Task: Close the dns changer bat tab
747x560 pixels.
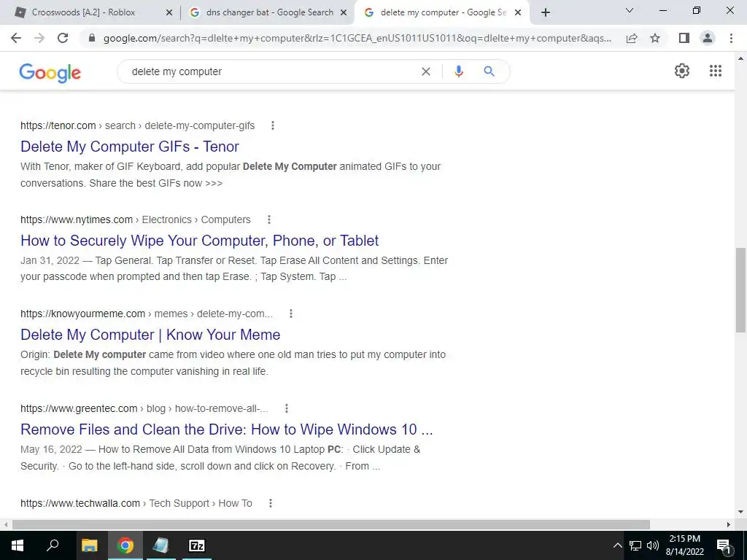Action: click(x=343, y=13)
